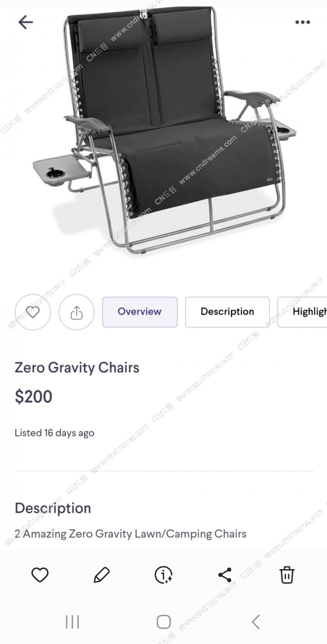Tap the $200 price text

[34, 397]
